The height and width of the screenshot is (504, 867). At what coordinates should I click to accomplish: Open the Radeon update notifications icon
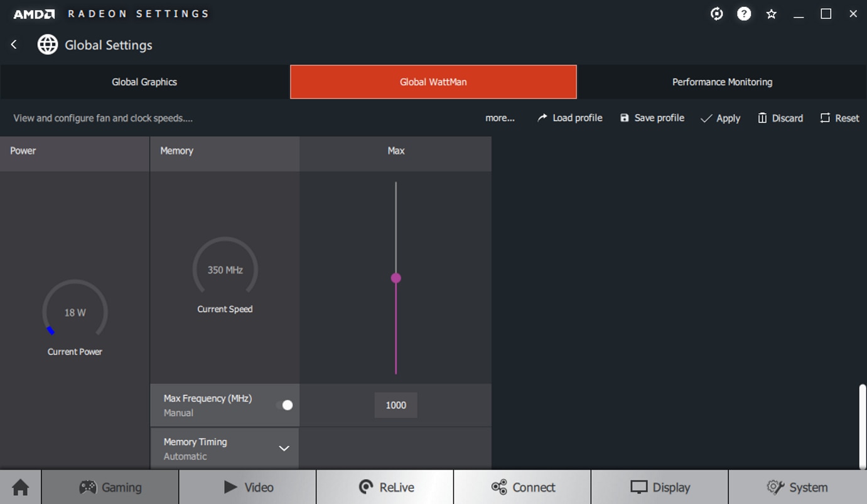click(x=716, y=14)
